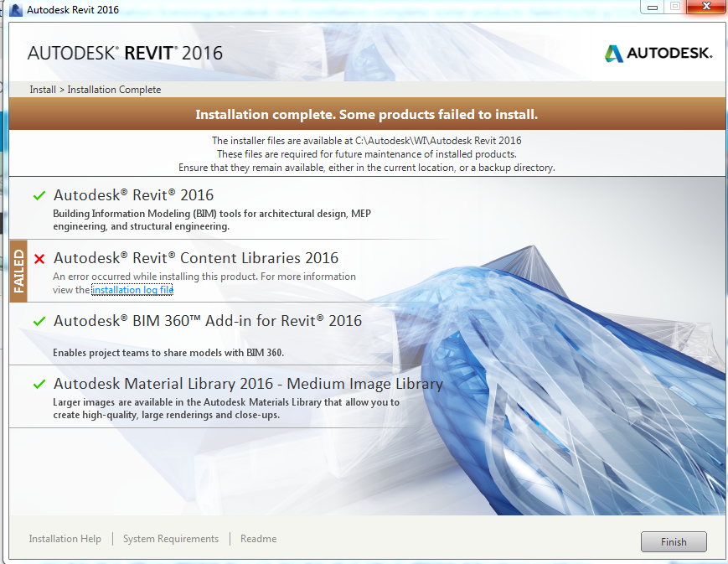728x564 pixels.
Task: Click 'Enables project teams to share models' description
Action: click(x=168, y=353)
